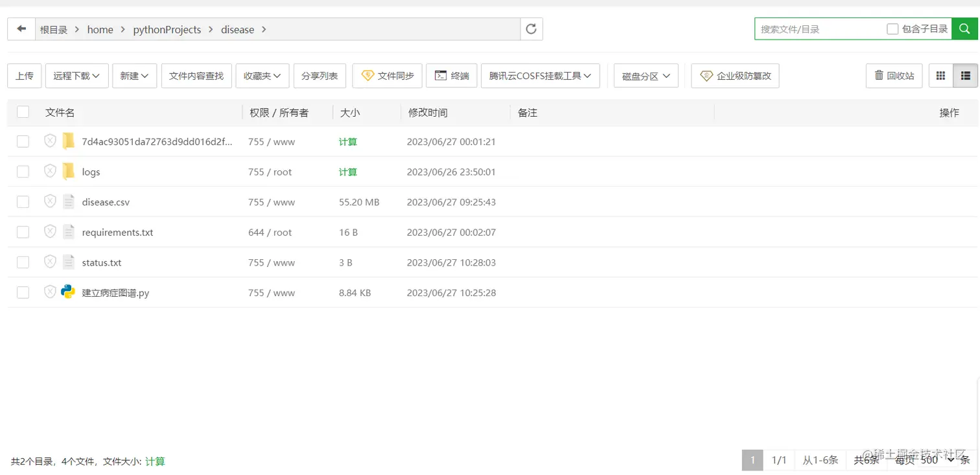Open the 分享列表 button
980x475 pixels.
tap(320, 76)
